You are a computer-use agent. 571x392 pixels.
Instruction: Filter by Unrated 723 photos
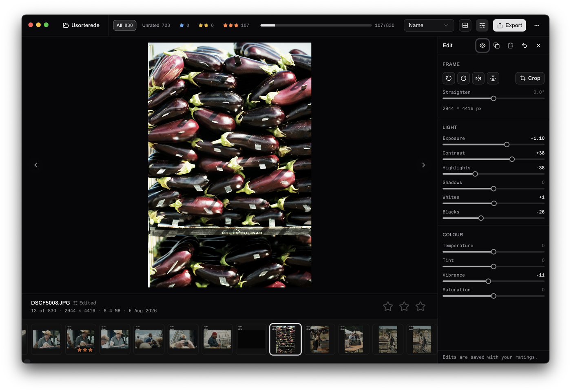(x=156, y=25)
